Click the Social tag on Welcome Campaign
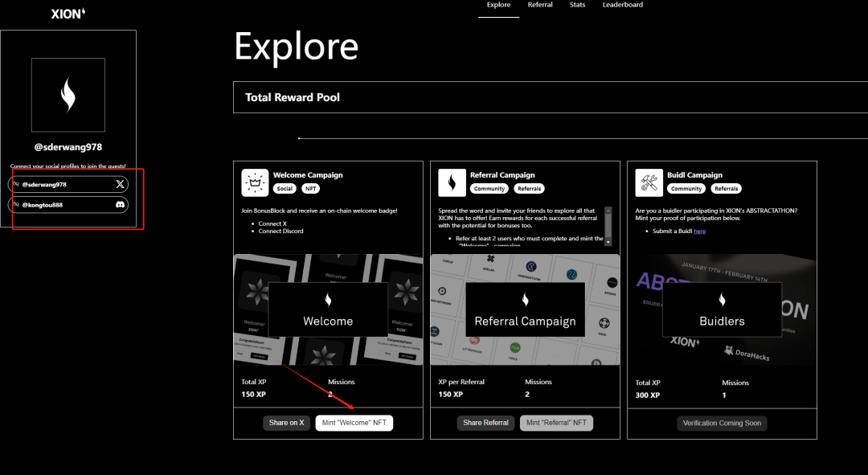 coord(285,189)
